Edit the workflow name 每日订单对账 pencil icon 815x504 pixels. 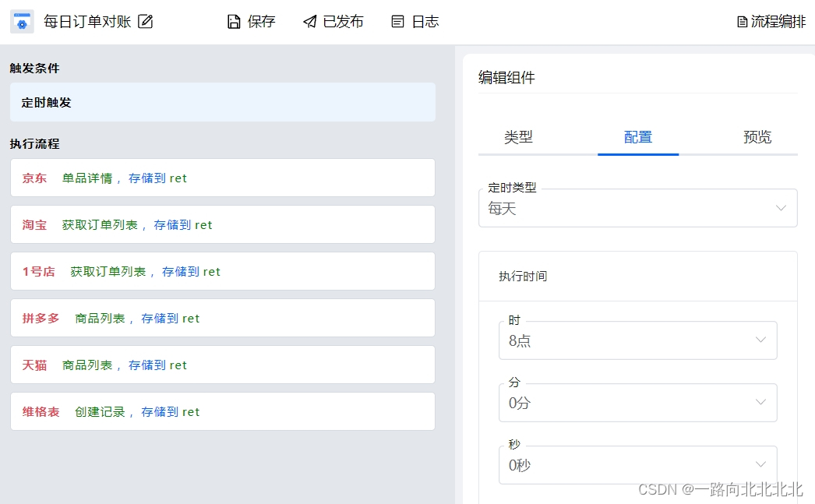[x=146, y=21]
